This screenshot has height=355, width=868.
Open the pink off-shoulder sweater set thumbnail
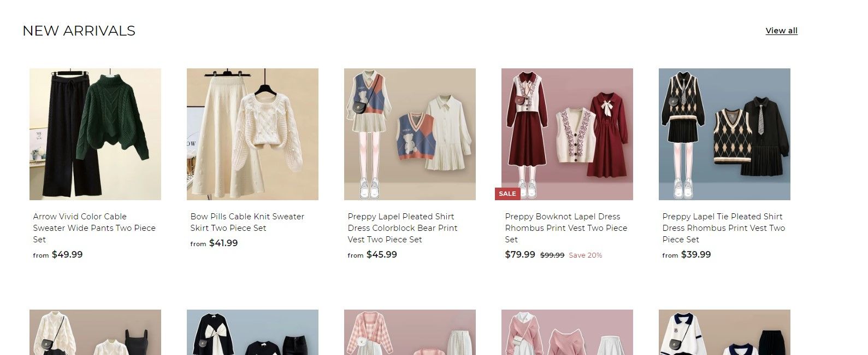tap(567, 332)
